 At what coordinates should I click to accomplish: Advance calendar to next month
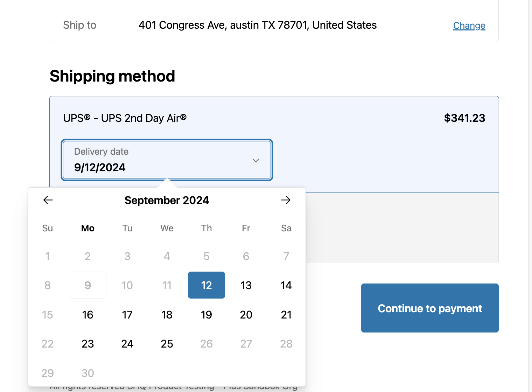click(286, 200)
